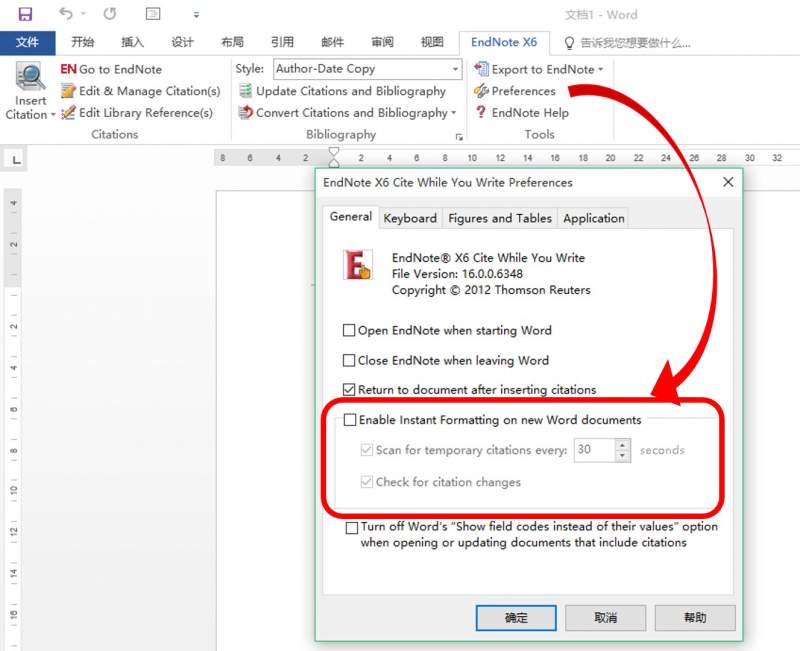Click the seconds field showing 30
This screenshot has height=651, width=800.
pyautogui.click(x=594, y=450)
